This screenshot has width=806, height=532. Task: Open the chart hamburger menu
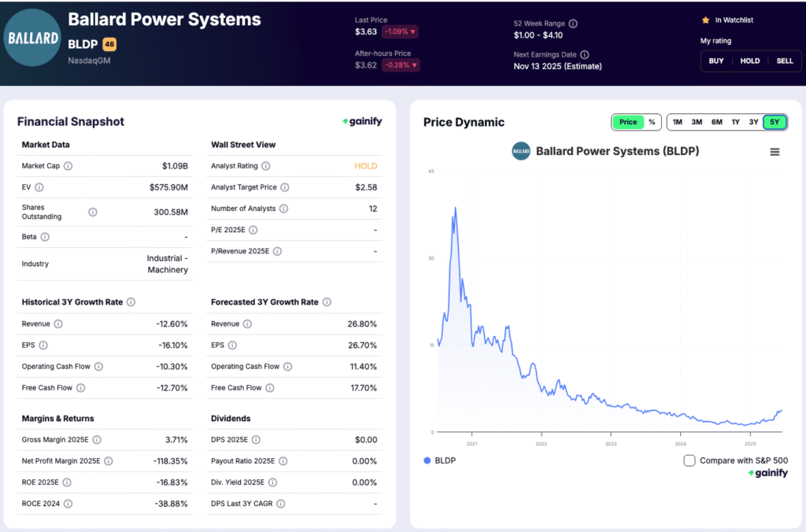pyautogui.click(x=776, y=151)
